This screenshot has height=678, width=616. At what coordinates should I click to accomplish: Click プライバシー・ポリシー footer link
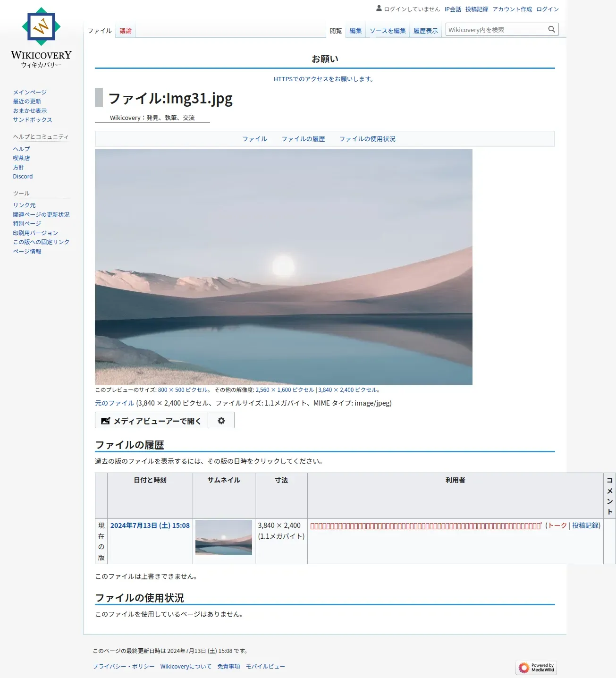[x=124, y=667]
